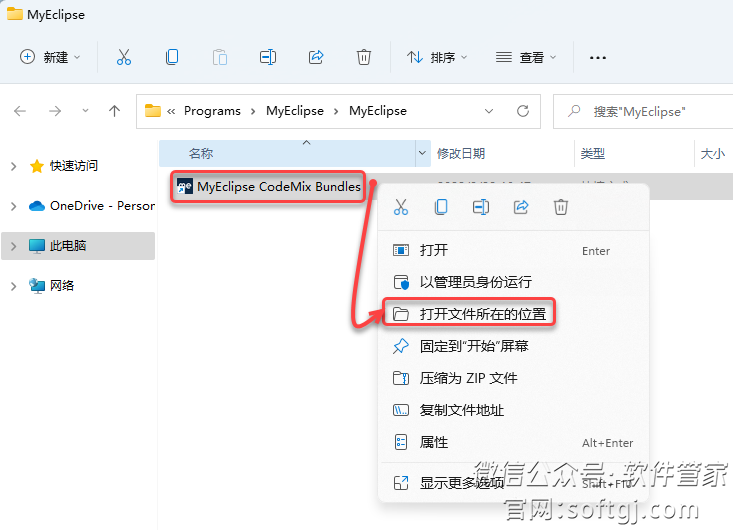The width and height of the screenshot is (733, 530).
Task: Click the Rename icon in context menu
Action: (x=481, y=207)
